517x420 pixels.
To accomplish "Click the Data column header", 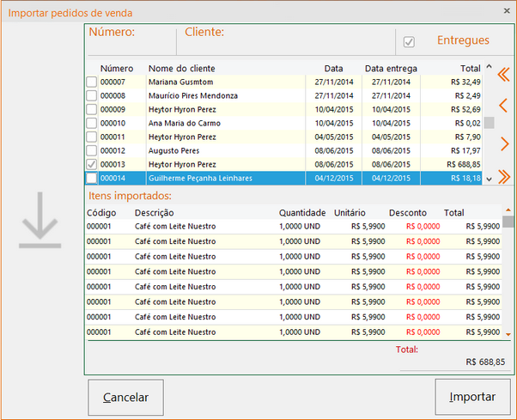I will coord(333,69).
